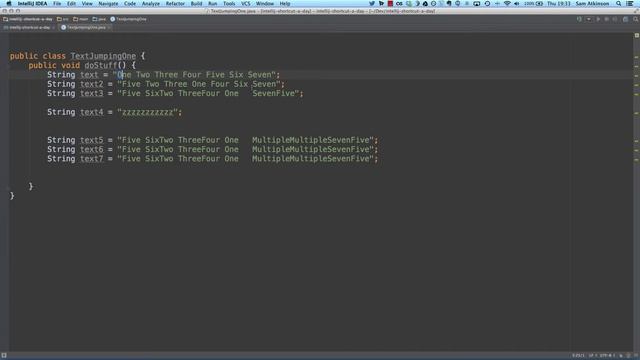Open the Project Structure toolbar icon

tap(625, 19)
